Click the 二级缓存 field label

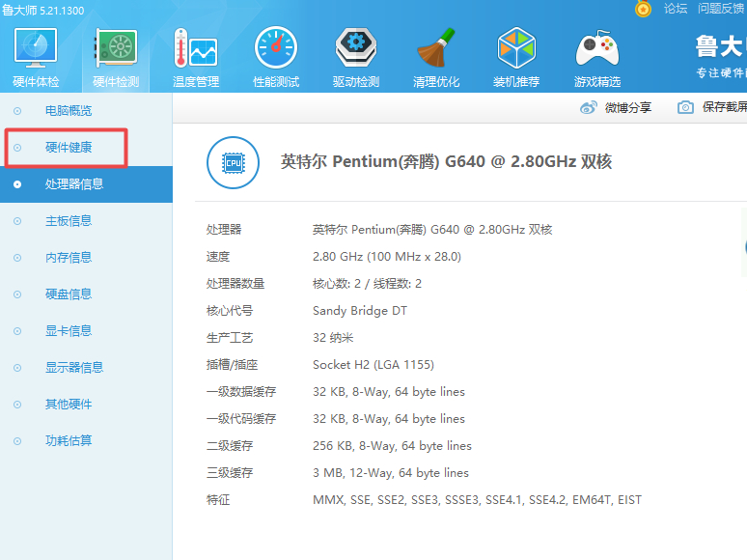pos(230,446)
